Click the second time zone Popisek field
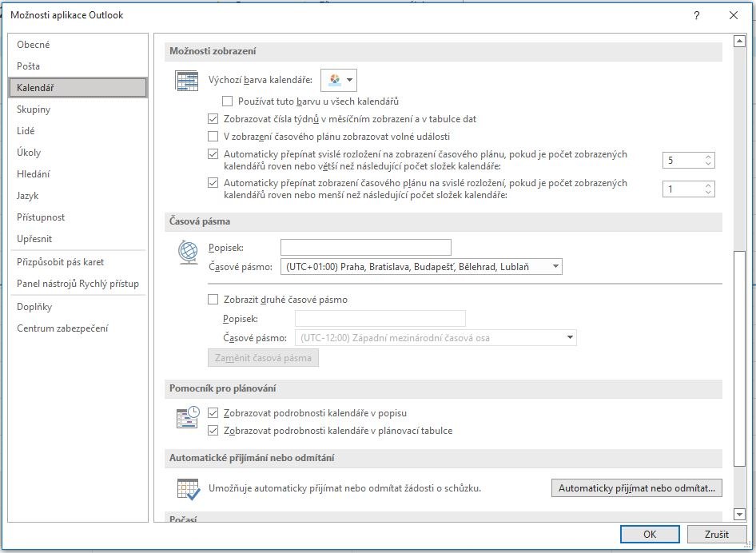This screenshot has height=553, width=756. pos(380,319)
